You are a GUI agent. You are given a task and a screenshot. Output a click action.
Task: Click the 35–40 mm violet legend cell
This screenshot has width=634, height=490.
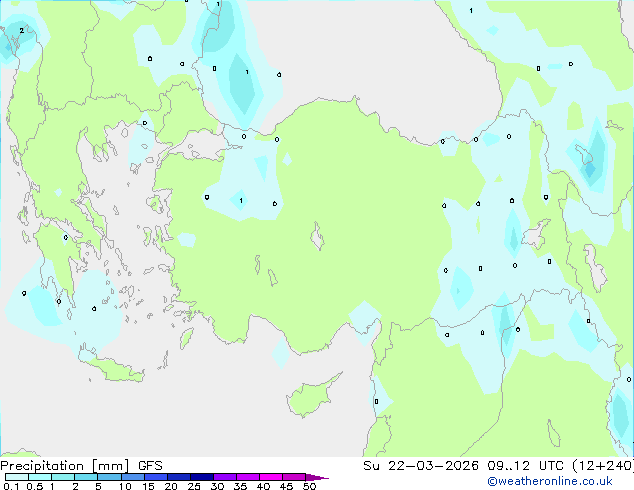247,477
